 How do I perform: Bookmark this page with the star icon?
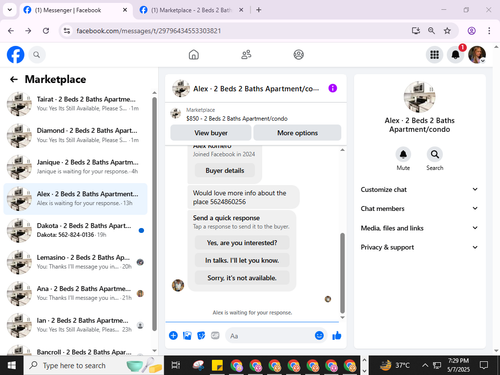click(447, 31)
